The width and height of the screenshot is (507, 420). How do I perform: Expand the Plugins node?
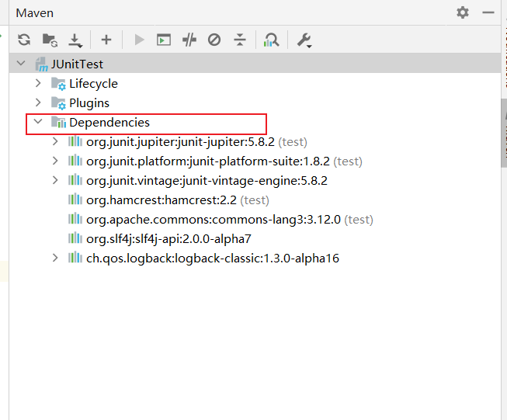pyautogui.click(x=38, y=102)
